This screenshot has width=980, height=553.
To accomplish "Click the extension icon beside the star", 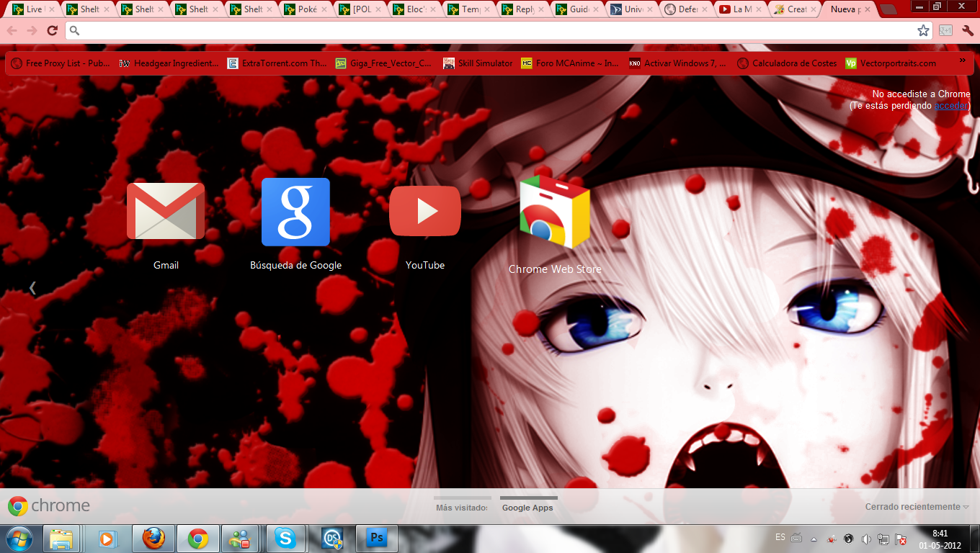I will [x=945, y=30].
